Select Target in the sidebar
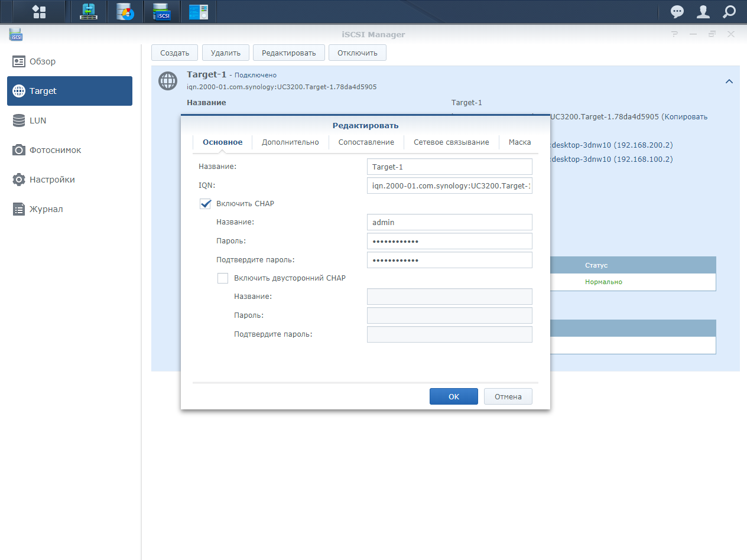Image resolution: width=747 pixels, height=560 pixels. pos(70,91)
